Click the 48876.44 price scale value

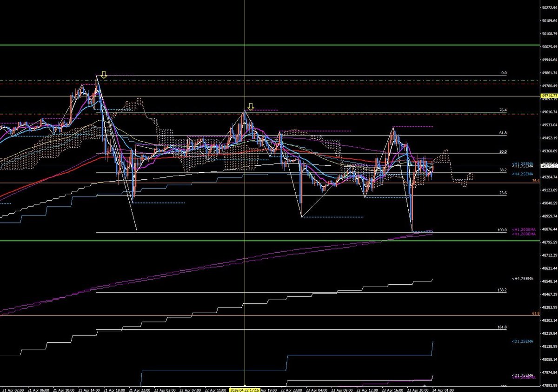tap(549, 229)
